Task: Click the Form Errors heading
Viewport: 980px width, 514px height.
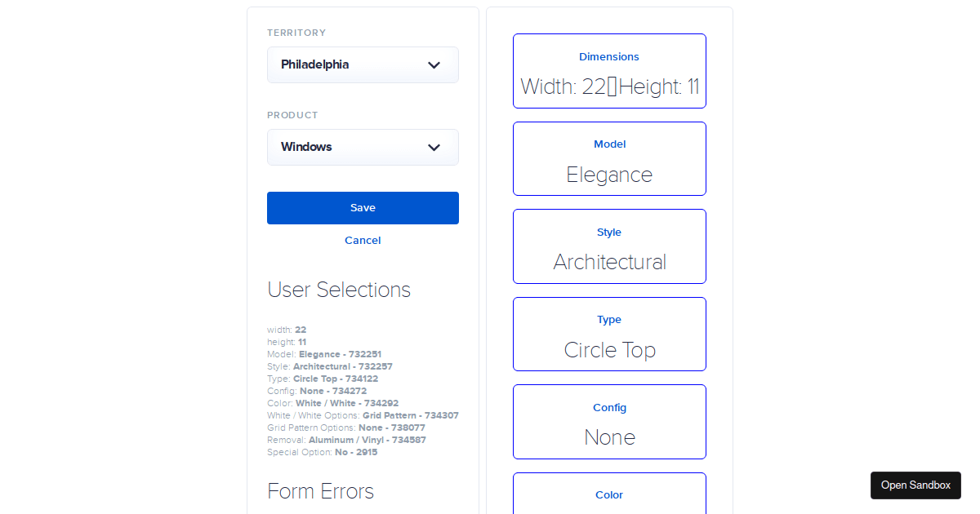Action: [x=321, y=491]
